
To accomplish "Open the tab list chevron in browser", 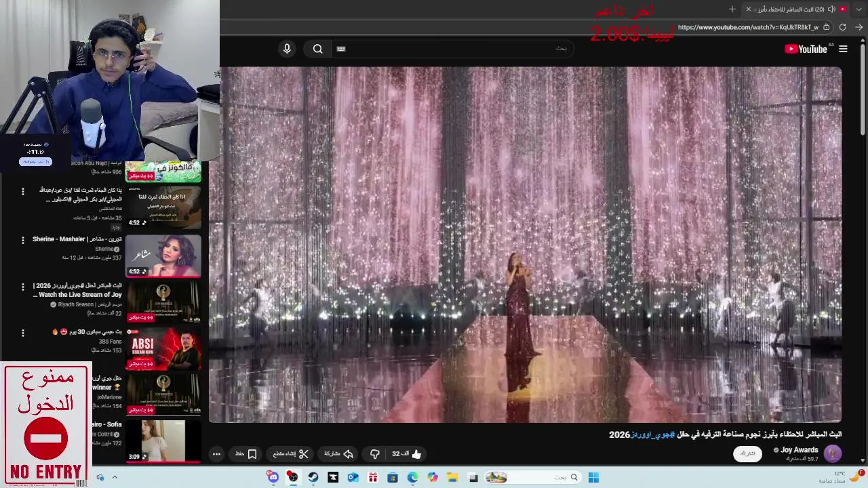I will [x=860, y=9].
